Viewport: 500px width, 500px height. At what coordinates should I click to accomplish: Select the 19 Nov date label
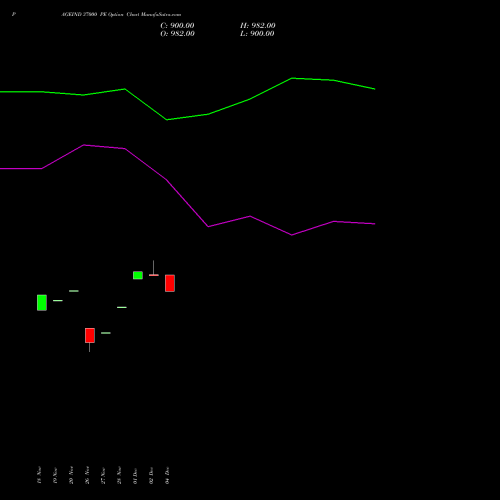[x=55, y=475]
